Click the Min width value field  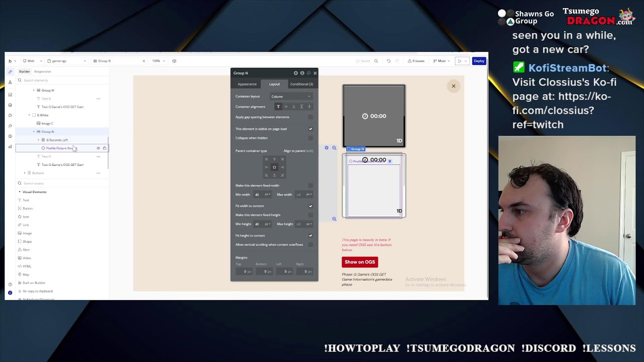pos(258,195)
